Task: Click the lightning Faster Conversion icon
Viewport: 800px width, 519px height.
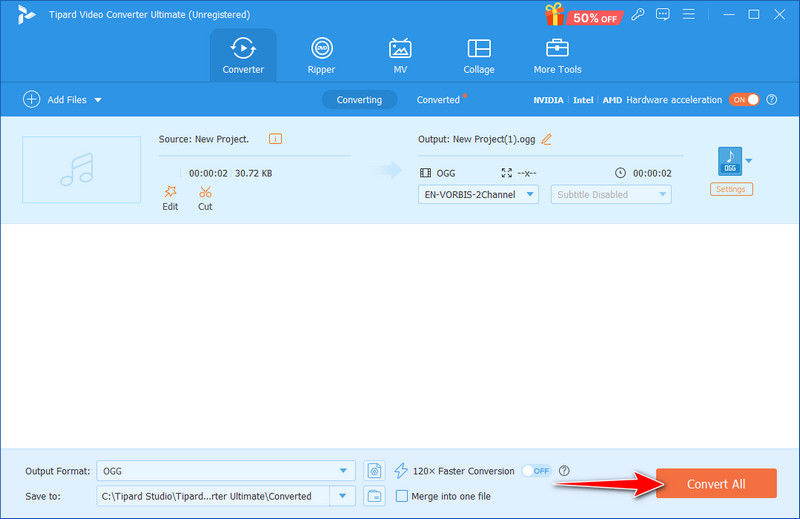Action: (x=401, y=471)
